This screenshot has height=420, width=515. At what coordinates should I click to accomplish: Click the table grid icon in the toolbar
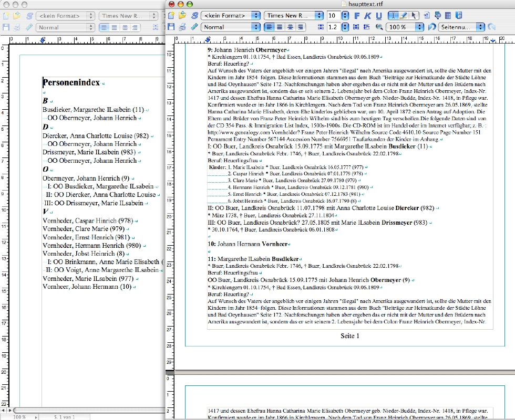447,16
